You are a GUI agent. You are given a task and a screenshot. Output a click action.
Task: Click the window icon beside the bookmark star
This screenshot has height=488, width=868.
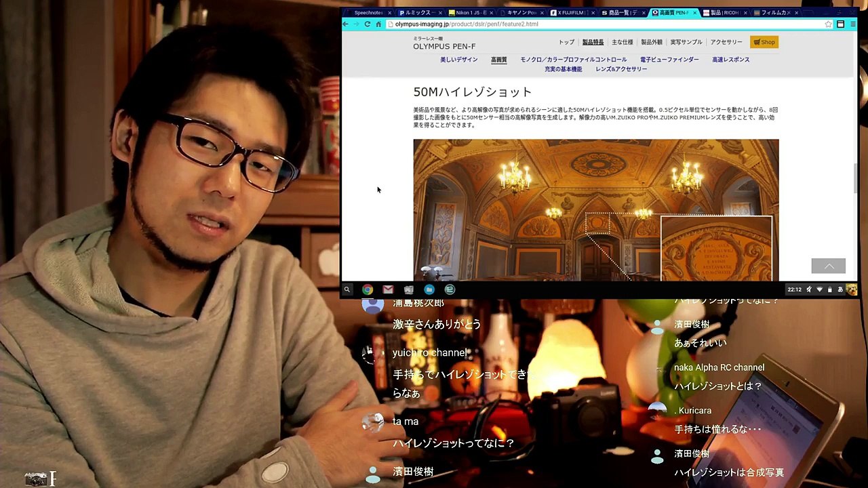(840, 24)
